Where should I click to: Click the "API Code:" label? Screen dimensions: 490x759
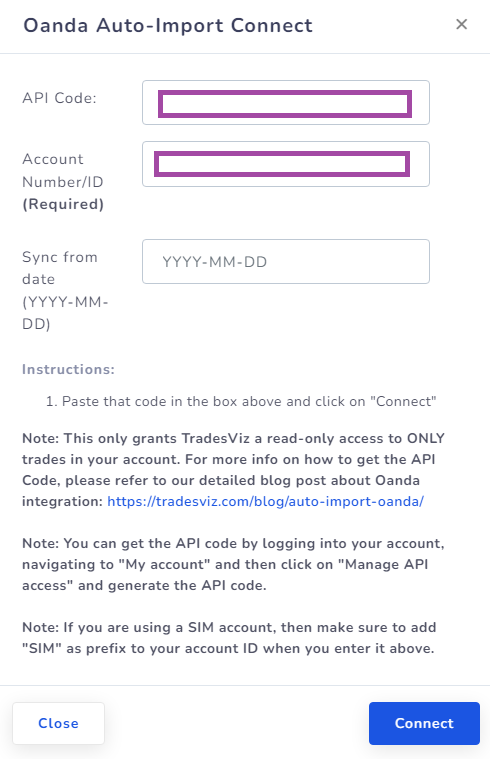pyautogui.click(x=60, y=98)
